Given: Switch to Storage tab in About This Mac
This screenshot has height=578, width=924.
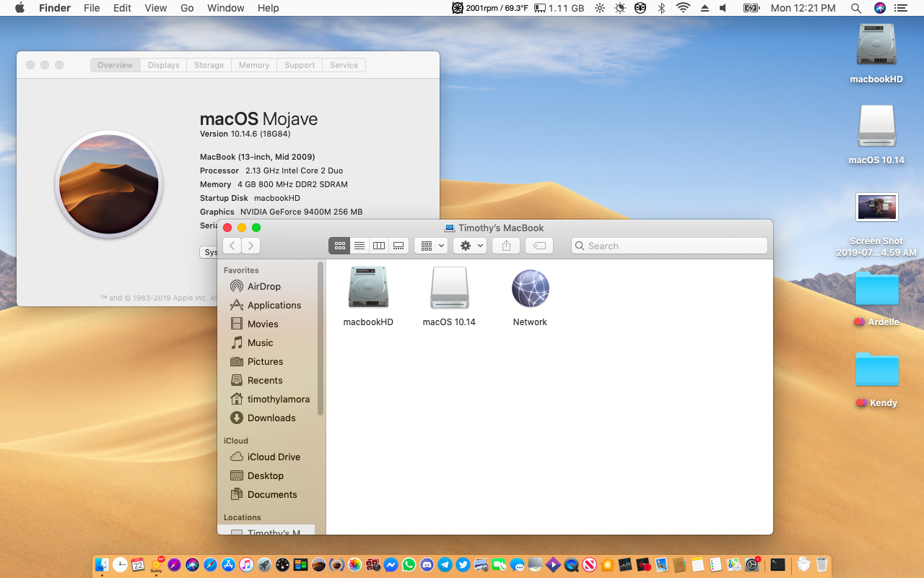Looking at the screenshot, I should (x=209, y=65).
